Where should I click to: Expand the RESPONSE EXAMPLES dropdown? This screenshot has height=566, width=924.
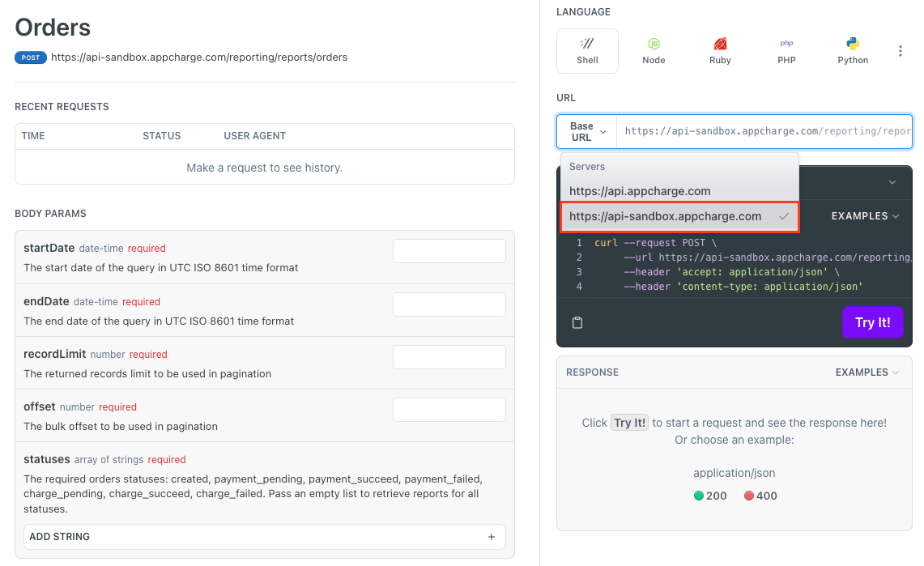tap(867, 372)
